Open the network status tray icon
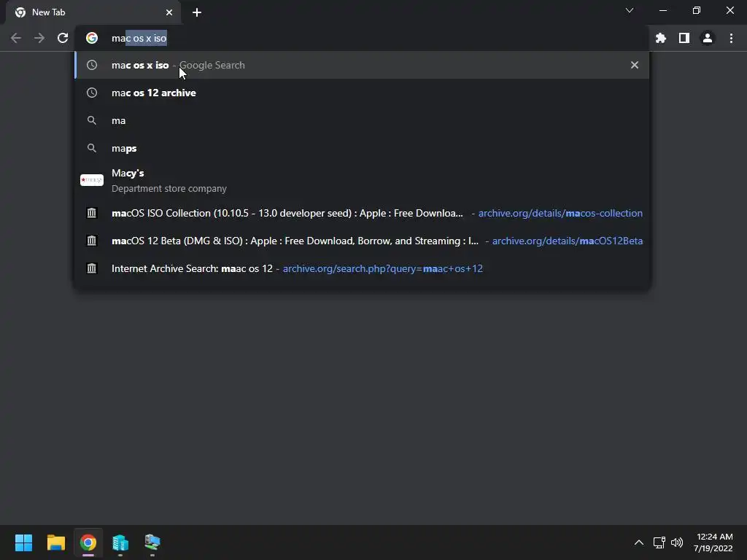This screenshot has height=560, width=747. pos(659,542)
